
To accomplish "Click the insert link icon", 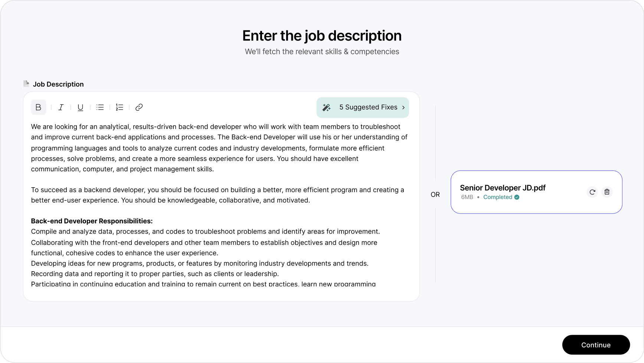I will pos(139,107).
